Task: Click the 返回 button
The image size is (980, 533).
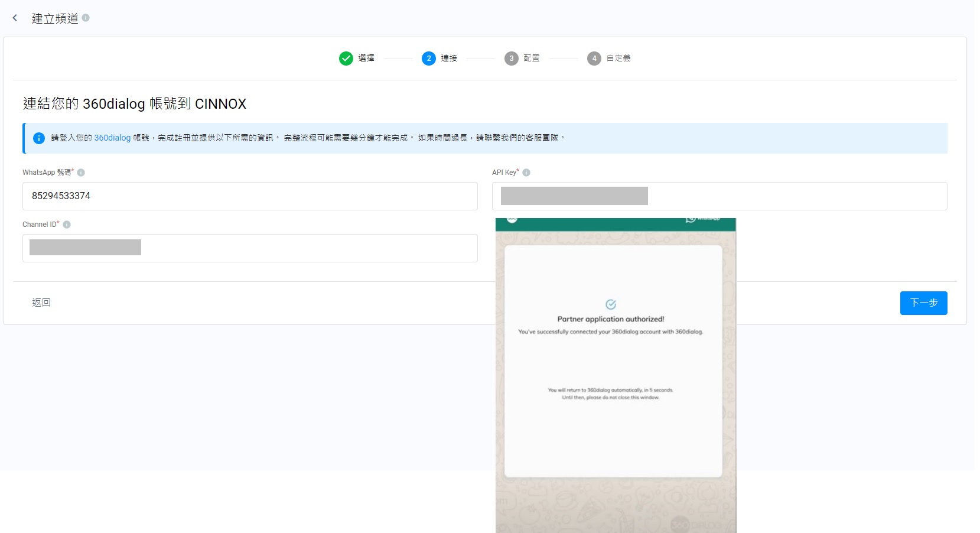Action: [41, 303]
